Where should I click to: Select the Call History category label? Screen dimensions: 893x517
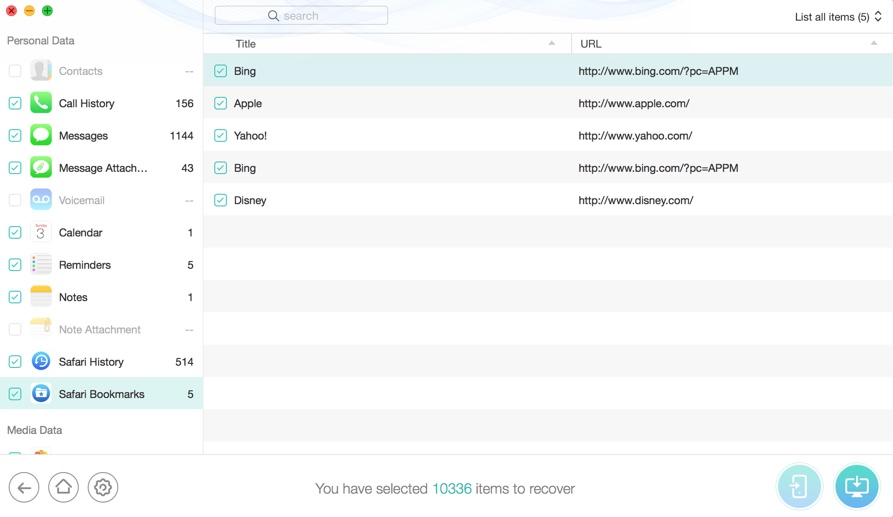pyautogui.click(x=87, y=103)
